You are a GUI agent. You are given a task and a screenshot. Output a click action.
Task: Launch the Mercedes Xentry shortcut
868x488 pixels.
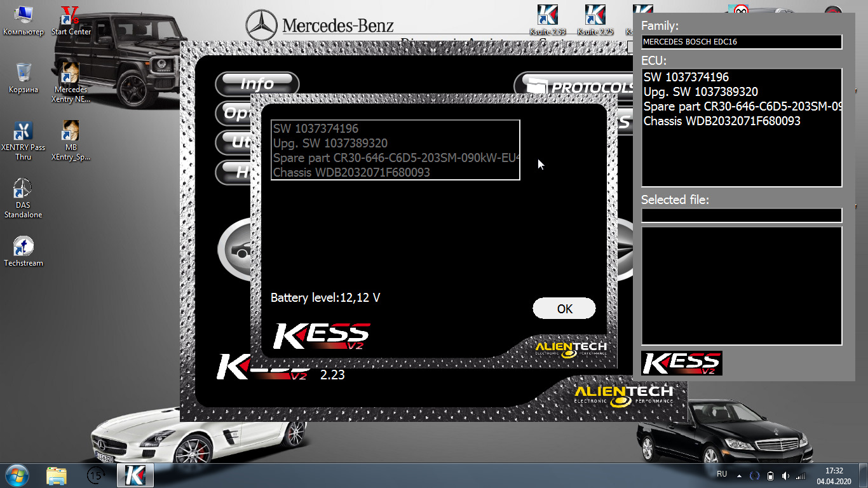tap(71, 83)
